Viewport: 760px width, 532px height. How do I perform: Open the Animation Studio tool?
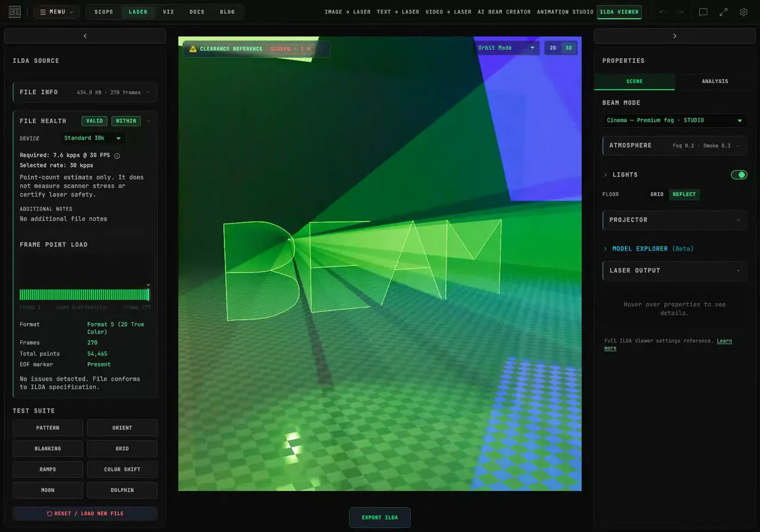(565, 12)
